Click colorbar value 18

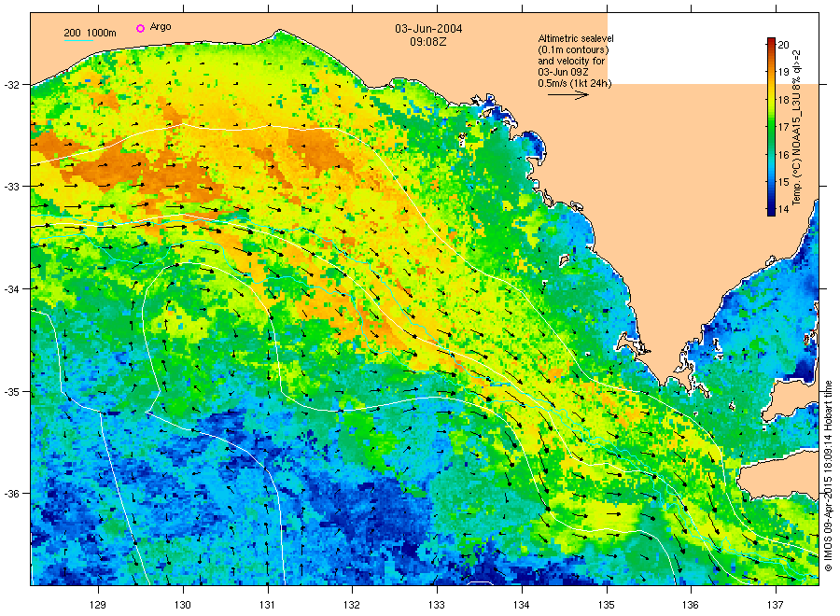point(783,100)
